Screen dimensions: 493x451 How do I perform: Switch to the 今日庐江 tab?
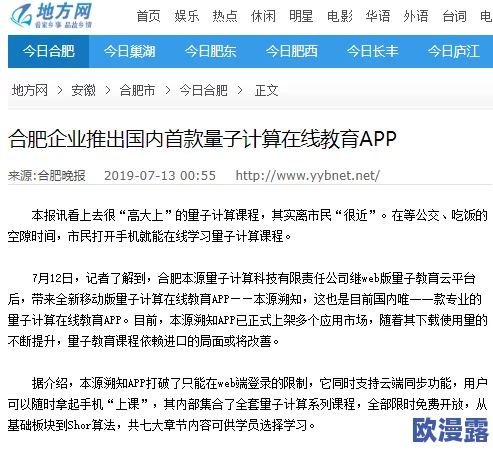pos(454,51)
